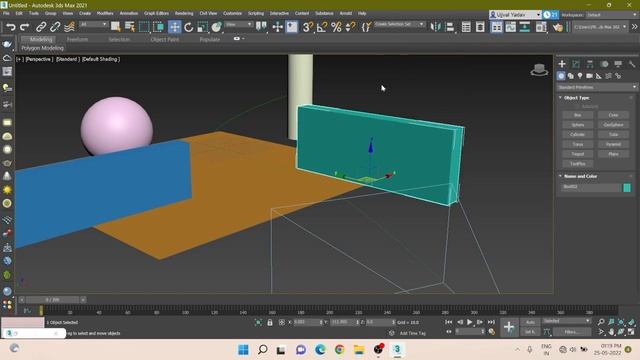The image size is (640, 360).
Task: Click the Mirror tool icon
Action: tap(436, 27)
